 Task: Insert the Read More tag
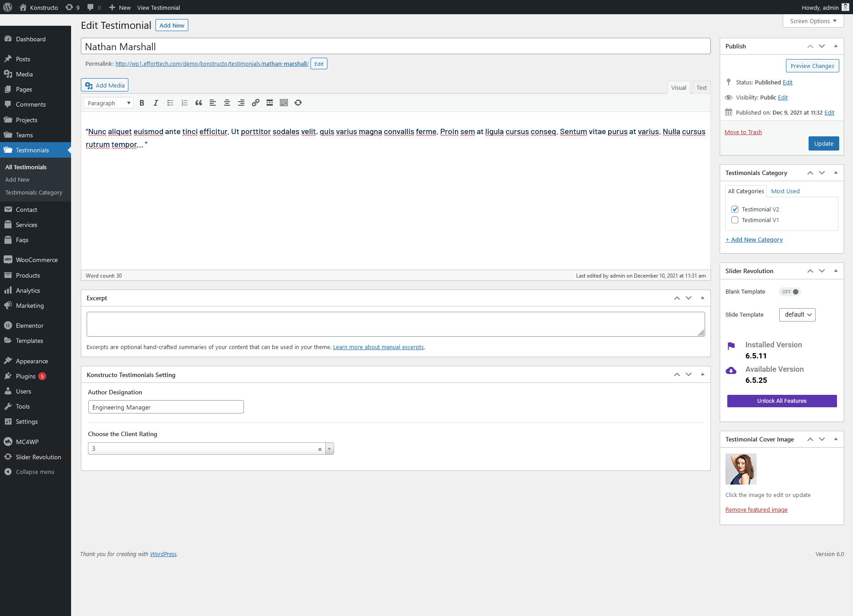point(270,103)
